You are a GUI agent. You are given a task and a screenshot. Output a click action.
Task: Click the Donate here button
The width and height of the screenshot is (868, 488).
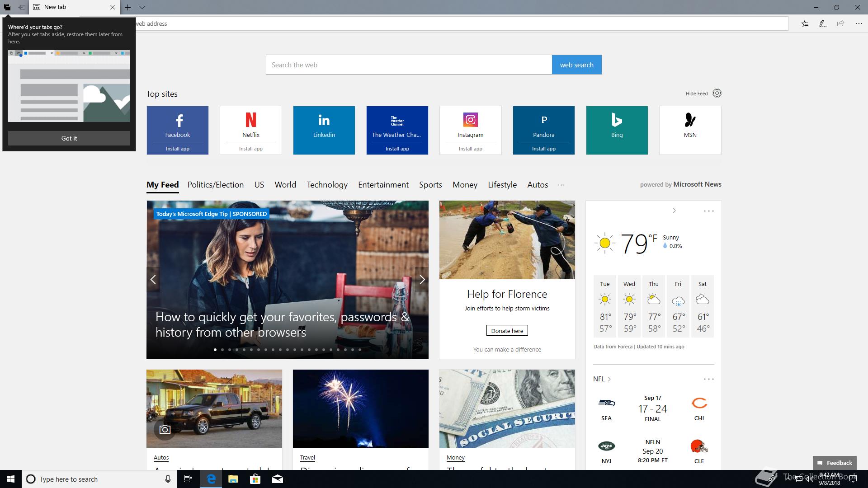tap(507, 331)
